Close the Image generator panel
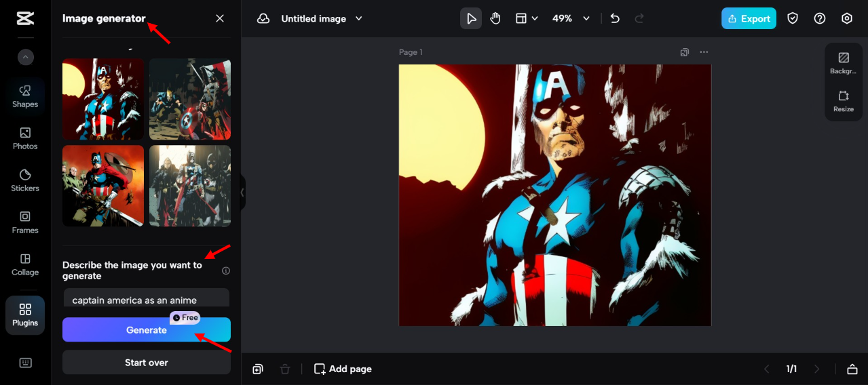The width and height of the screenshot is (868, 385). pos(220,18)
